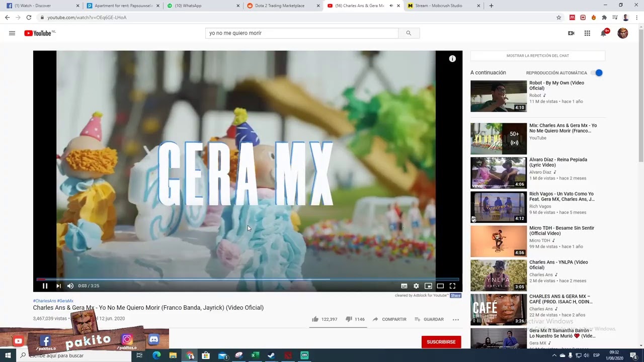644x362 pixels.
Task: Go back in browser history
Action: (x=7, y=18)
